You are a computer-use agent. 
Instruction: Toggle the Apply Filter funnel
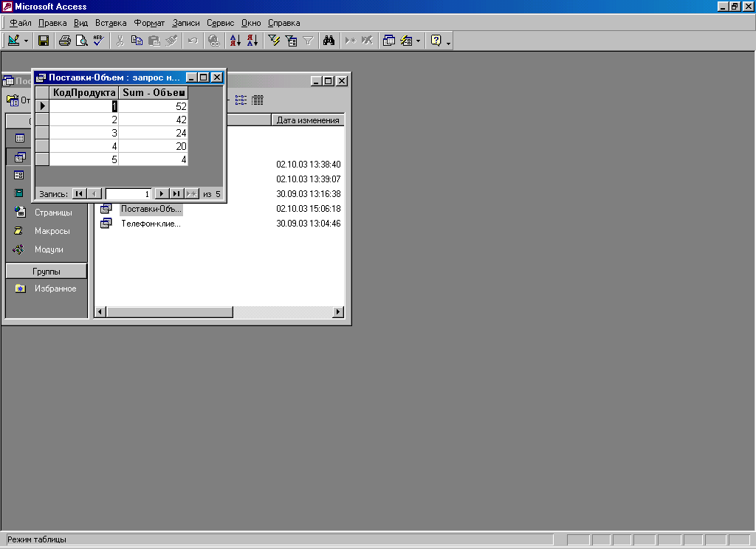[x=308, y=41]
